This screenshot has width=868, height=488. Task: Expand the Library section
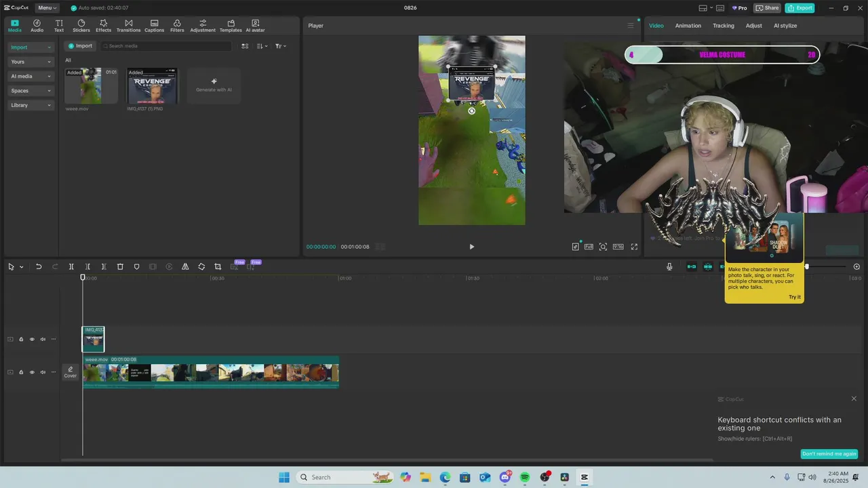31,105
